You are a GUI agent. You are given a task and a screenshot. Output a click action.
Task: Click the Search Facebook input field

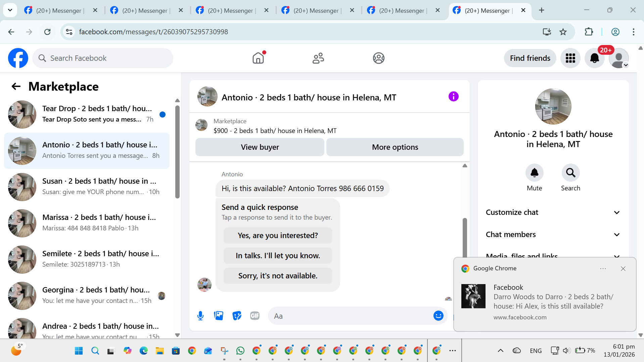pyautogui.click(x=103, y=58)
